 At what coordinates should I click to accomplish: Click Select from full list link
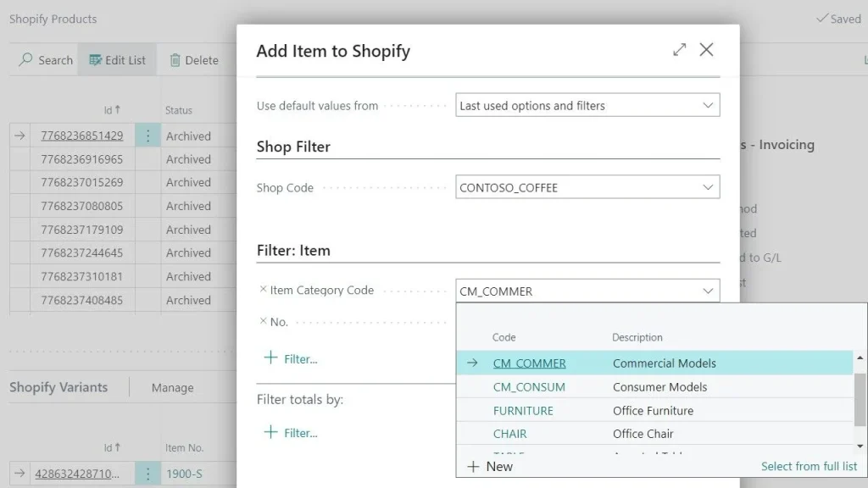pyautogui.click(x=809, y=466)
